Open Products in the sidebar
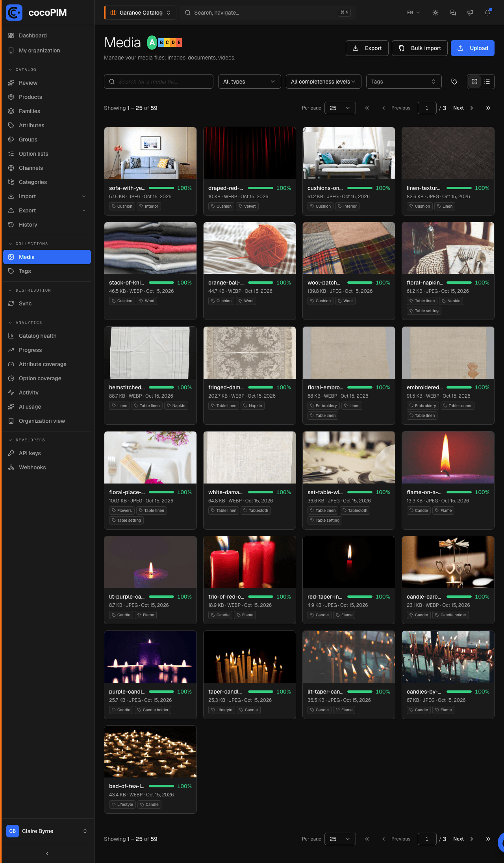This screenshot has height=863, width=504. (47, 97)
